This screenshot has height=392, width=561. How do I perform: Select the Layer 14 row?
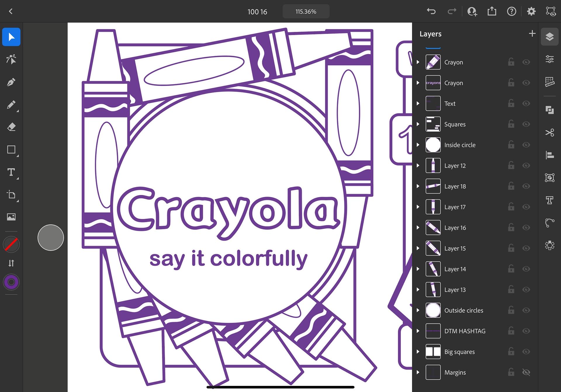pyautogui.click(x=475, y=269)
